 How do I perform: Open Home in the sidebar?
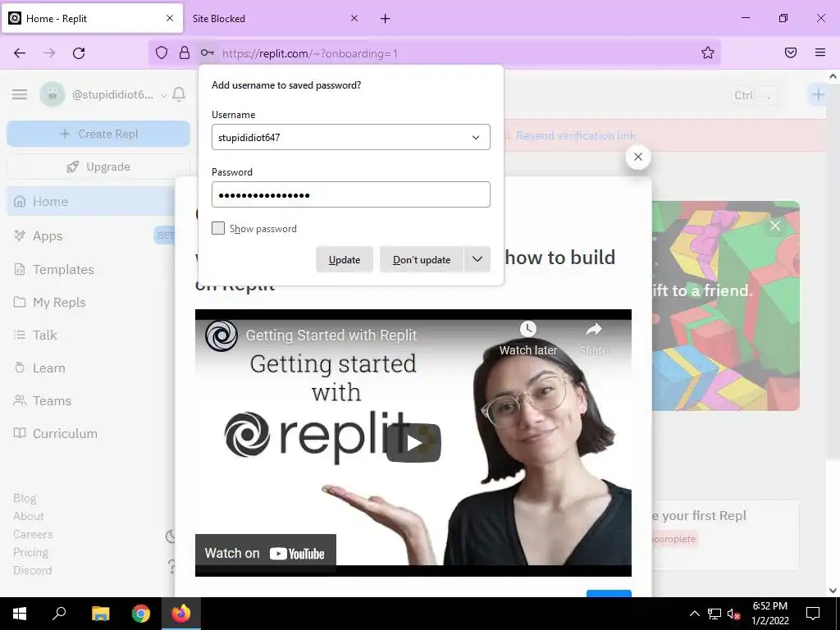(x=91, y=202)
